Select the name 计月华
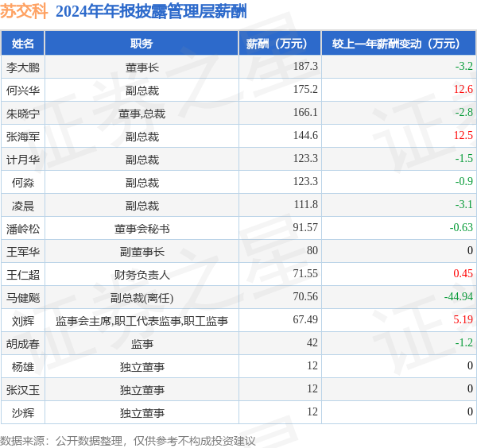The image size is (477, 448). pyautogui.click(x=23, y=160)
